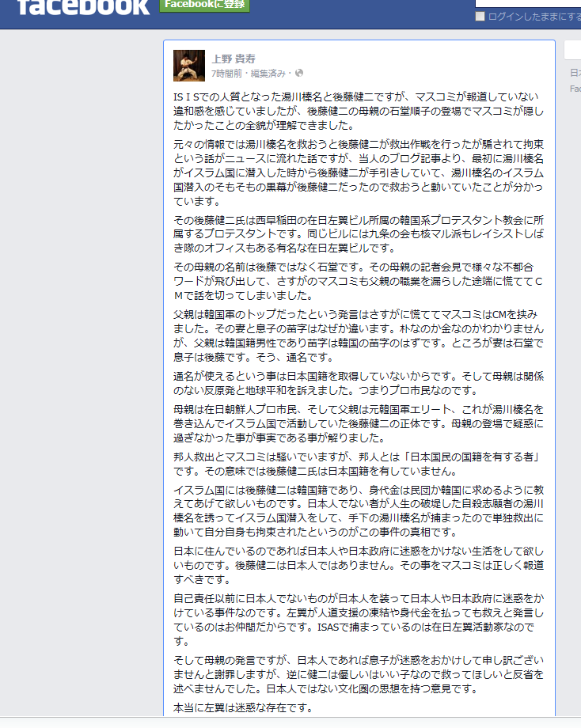Click the paragraph beginning 邦人救出とマスコミ
This screenshot has height=728, width=581.
(357, 464)
